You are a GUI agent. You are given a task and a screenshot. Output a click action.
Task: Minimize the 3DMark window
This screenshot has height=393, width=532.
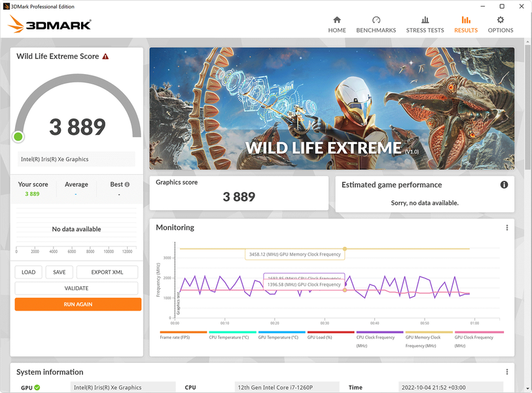482,7
